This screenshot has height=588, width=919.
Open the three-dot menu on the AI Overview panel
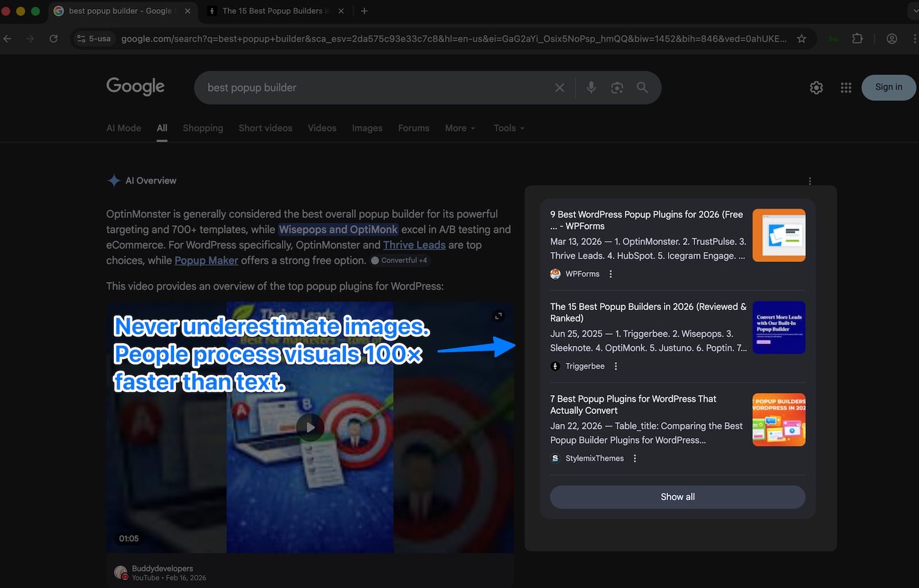(810, 180)
